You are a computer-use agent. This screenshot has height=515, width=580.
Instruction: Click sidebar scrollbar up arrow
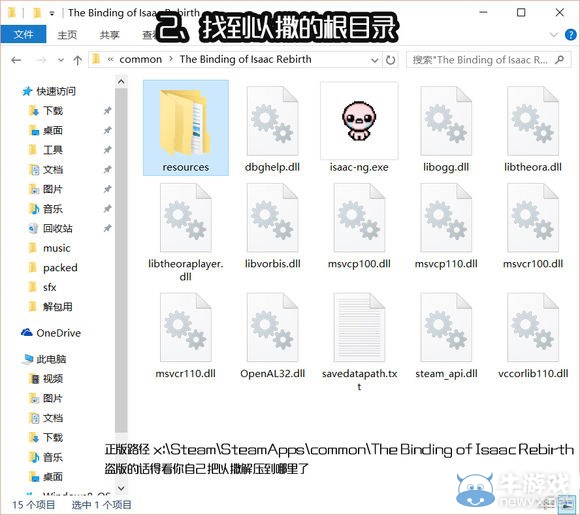[x=121, y=81]
